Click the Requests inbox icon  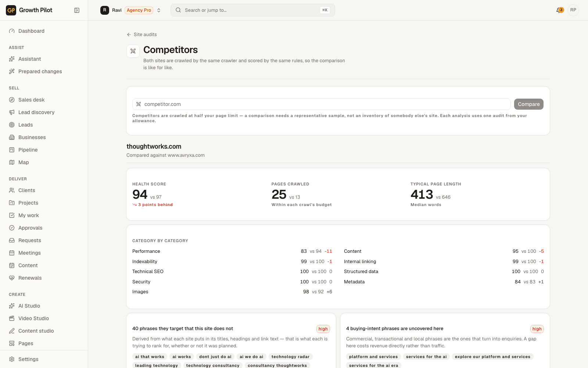point(12,240)
